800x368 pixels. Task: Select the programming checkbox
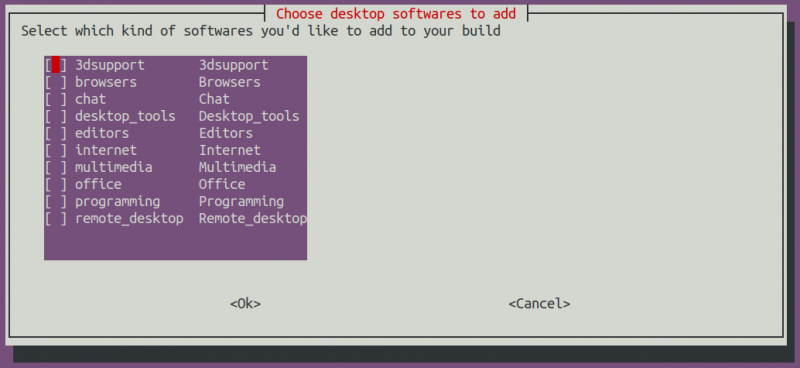[56, 201]
